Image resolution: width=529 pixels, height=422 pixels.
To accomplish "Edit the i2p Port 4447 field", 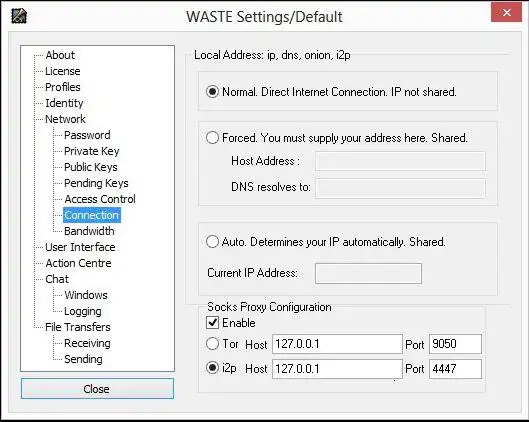I will tap(455, 369).
